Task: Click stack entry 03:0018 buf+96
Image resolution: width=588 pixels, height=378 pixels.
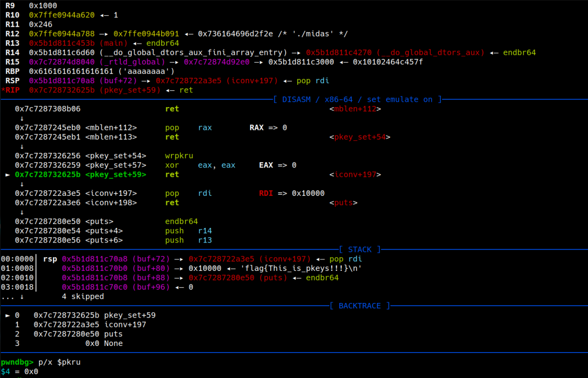Action: [x=97, y=287]
